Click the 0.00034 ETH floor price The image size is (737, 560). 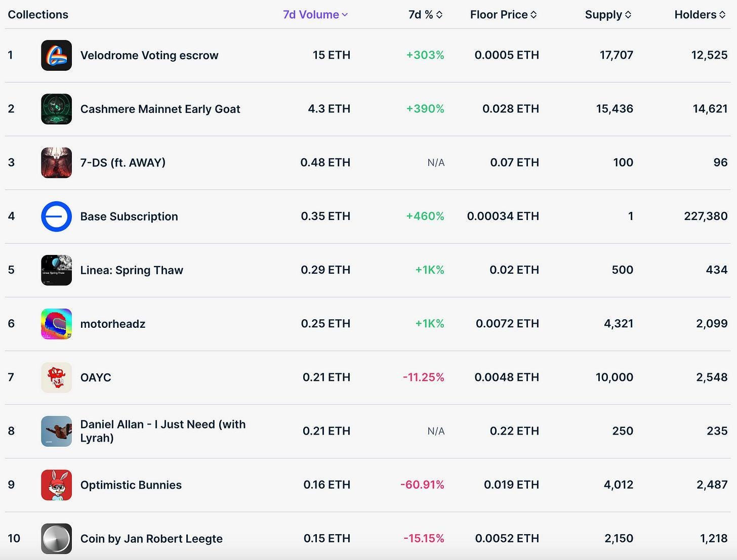503,216
